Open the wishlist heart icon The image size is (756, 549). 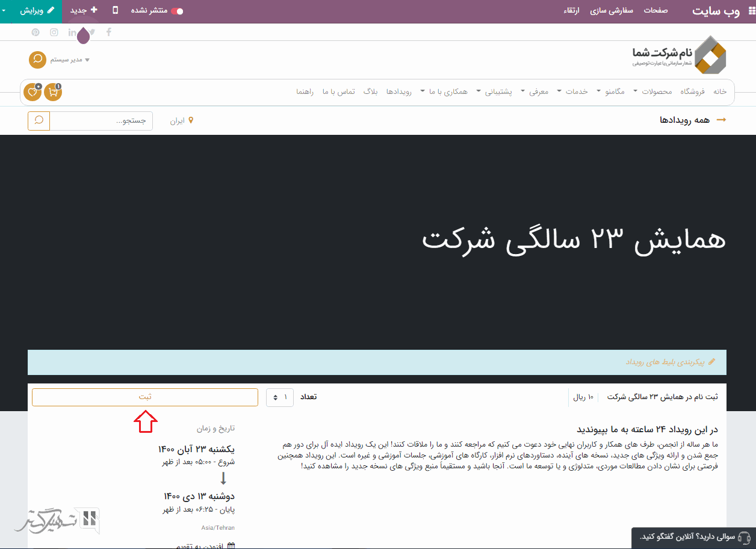pyautogui.click(x=33, y=92)
